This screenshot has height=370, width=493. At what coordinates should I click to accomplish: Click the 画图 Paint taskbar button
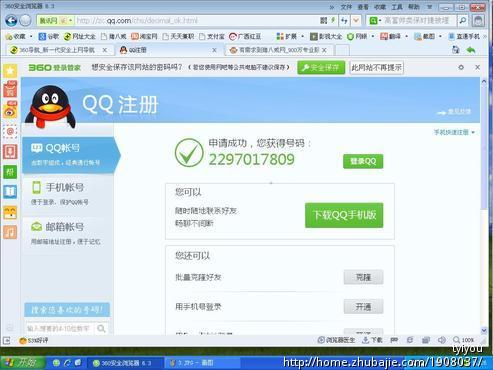point(202,363)
